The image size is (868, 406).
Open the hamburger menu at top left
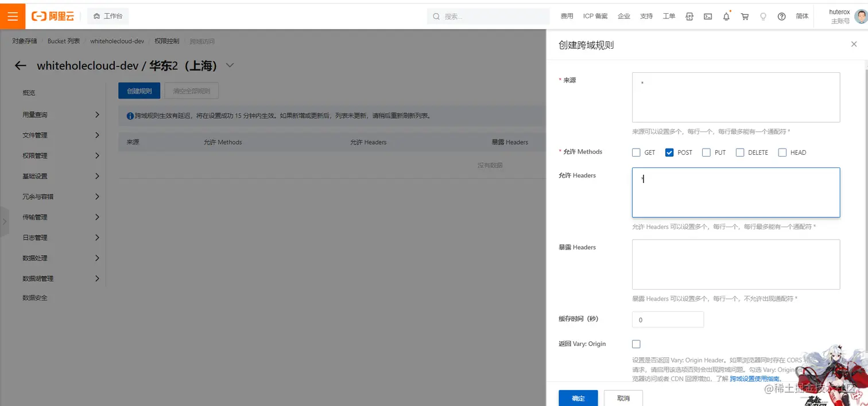point(13,15)
